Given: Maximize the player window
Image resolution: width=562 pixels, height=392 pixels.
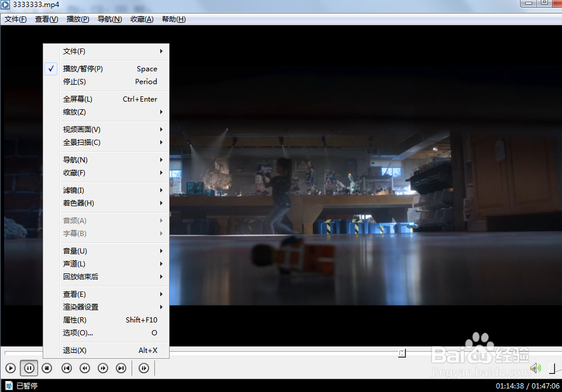Looking at the screenshot, I should click(x=544, y=3).
